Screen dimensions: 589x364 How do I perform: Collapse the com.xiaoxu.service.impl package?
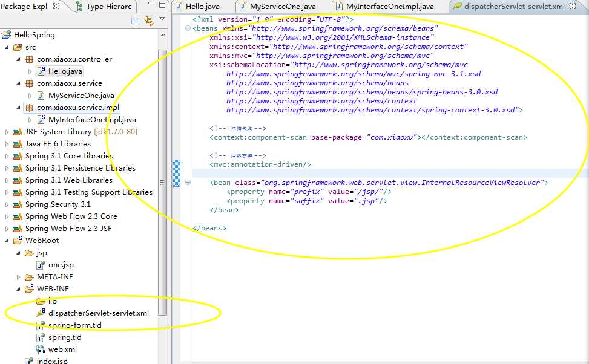[18, 108]
